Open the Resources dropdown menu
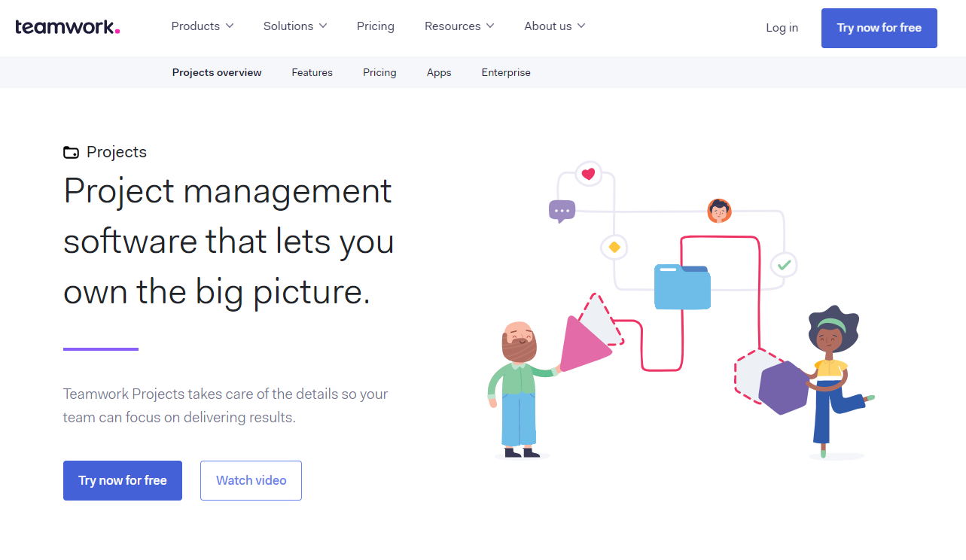Viewport: 966px width, 560px height. coord(459,26)
